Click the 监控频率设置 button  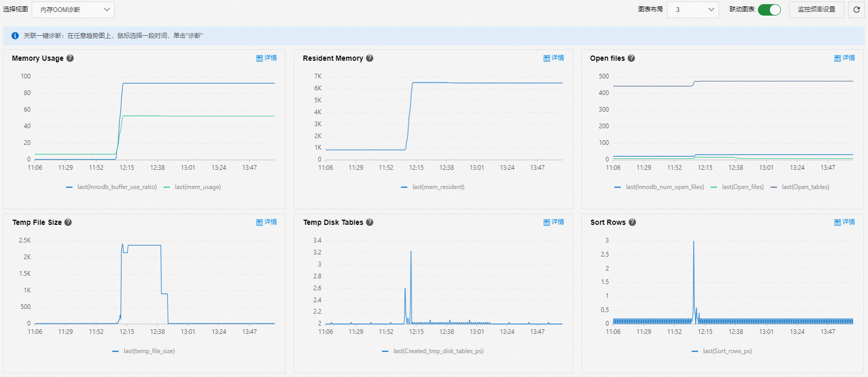click(817, 9)
